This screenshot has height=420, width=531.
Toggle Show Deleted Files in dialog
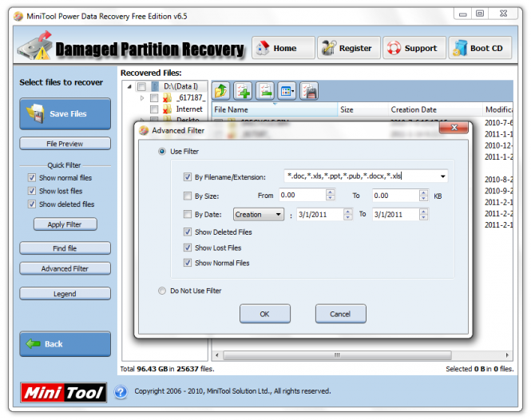(188, 232)
